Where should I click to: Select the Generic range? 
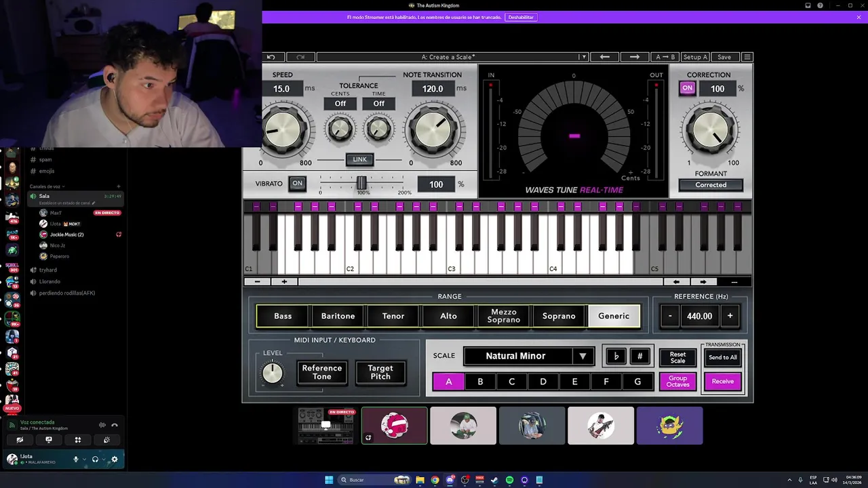[x=614, y=316]
